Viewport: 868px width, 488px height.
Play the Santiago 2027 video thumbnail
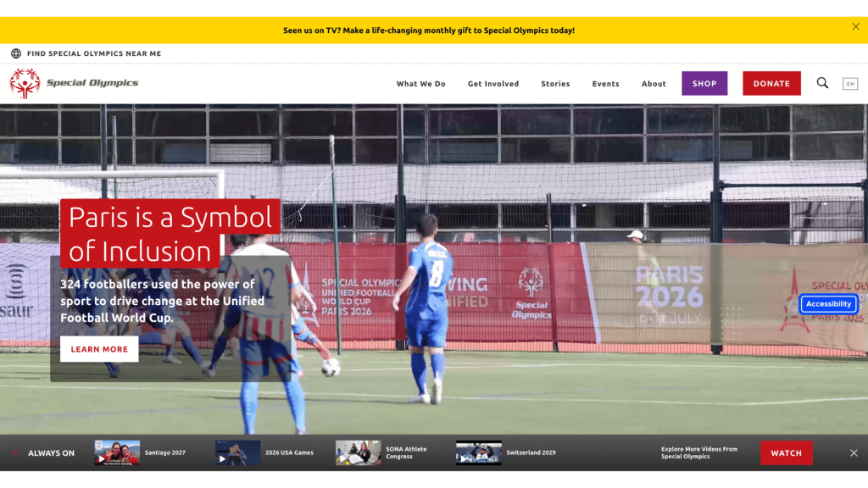point(117,452)
